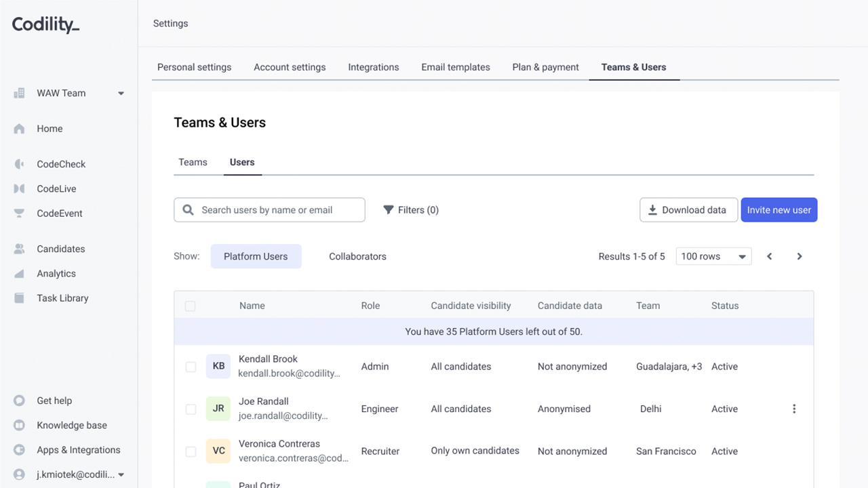Select the CodeEvent trophy icon
Screen dimensions: 868x488
pos(19,213)
